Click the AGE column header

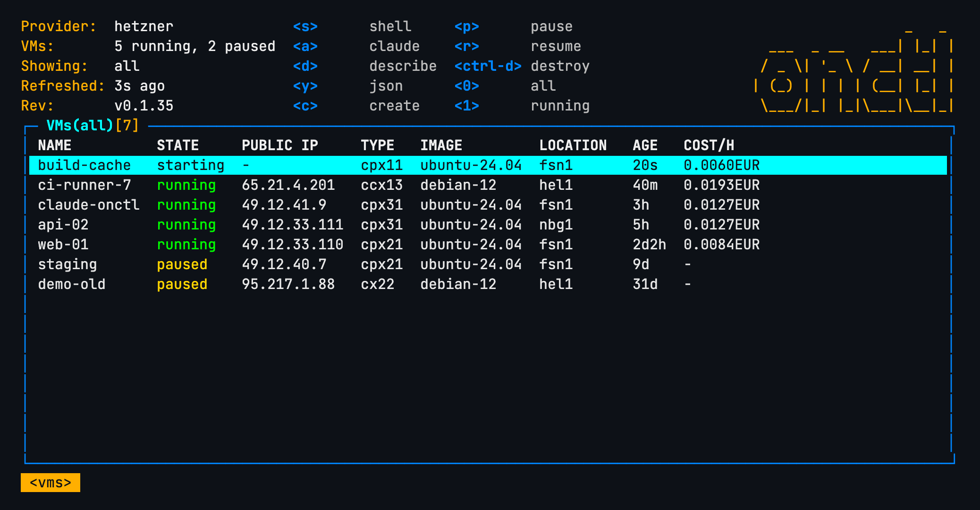pos(645,145)
